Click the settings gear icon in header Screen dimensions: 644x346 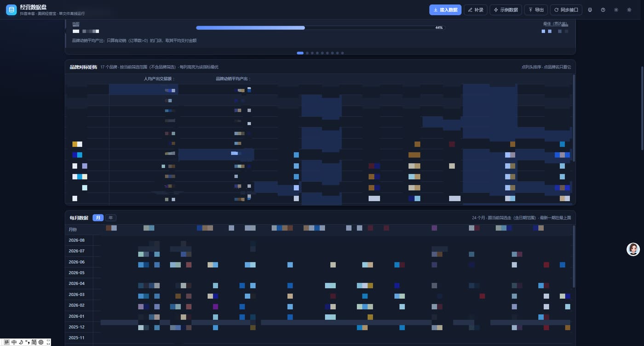(x=616, y=10)
